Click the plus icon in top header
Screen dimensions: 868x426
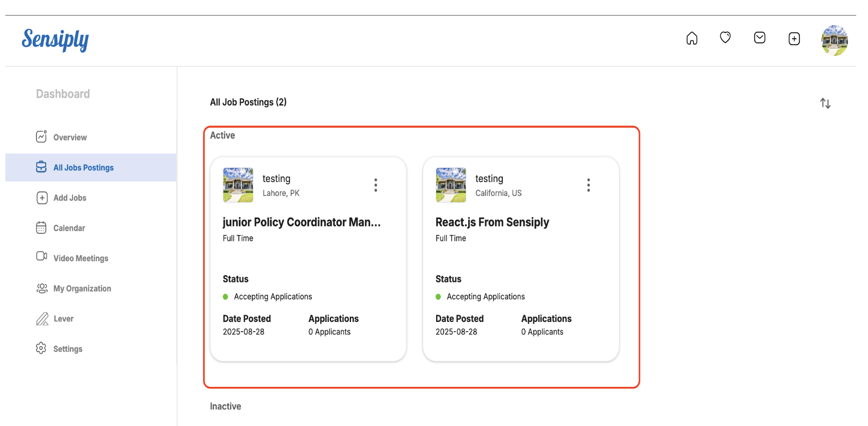coord(794,39)
